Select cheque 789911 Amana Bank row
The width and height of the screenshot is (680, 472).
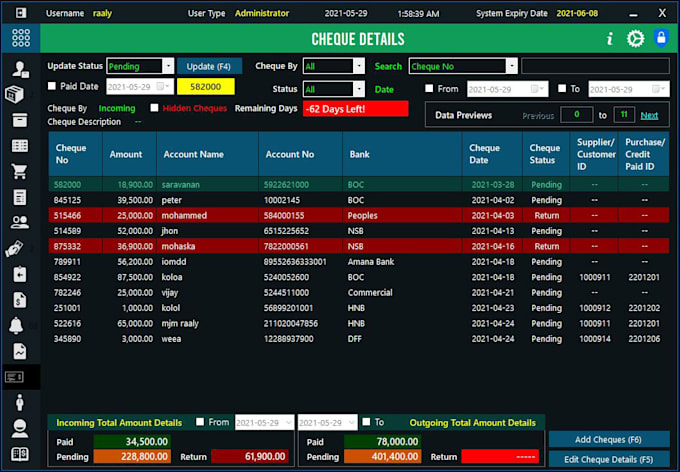359,262
